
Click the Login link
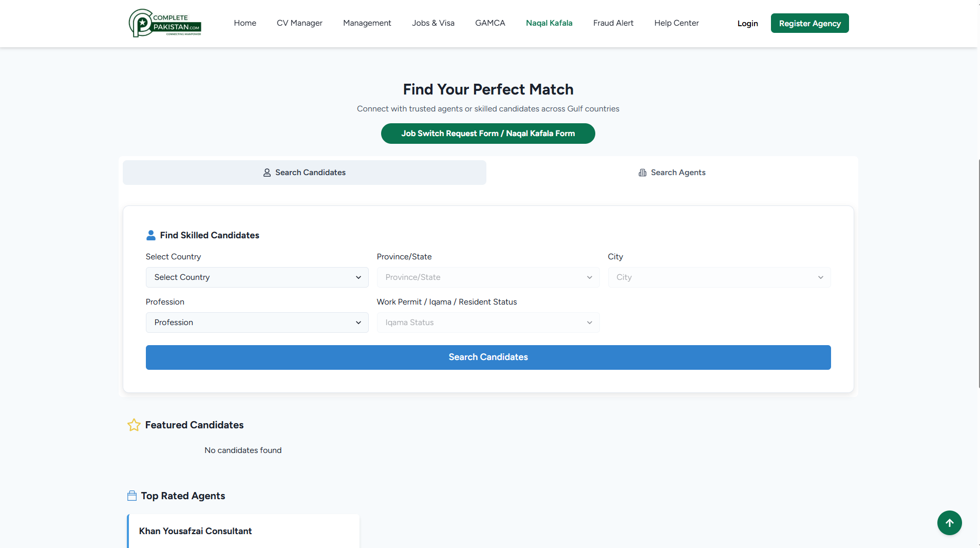pyautogui.click(x=747, y=24)
